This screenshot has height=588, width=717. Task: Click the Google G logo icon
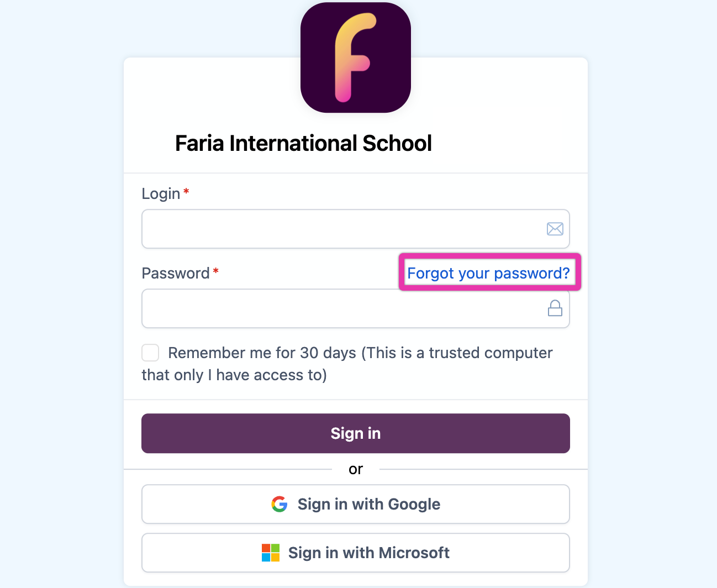280,504
